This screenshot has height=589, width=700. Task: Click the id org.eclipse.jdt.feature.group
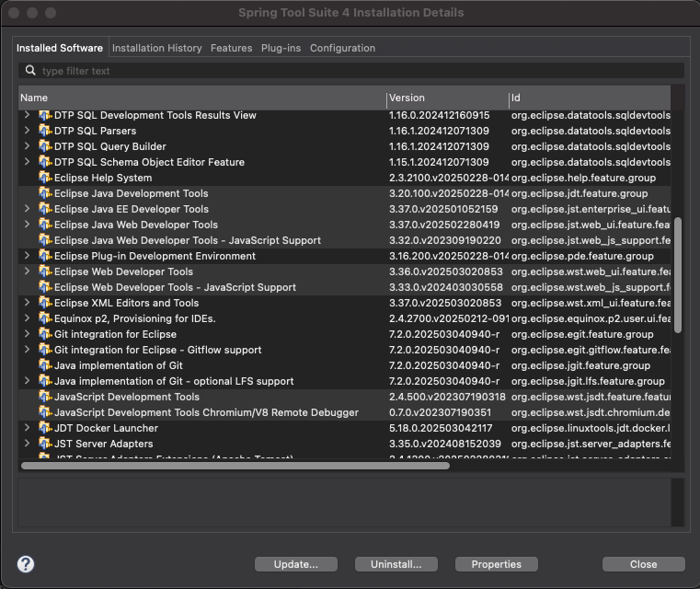click(580, 193)
